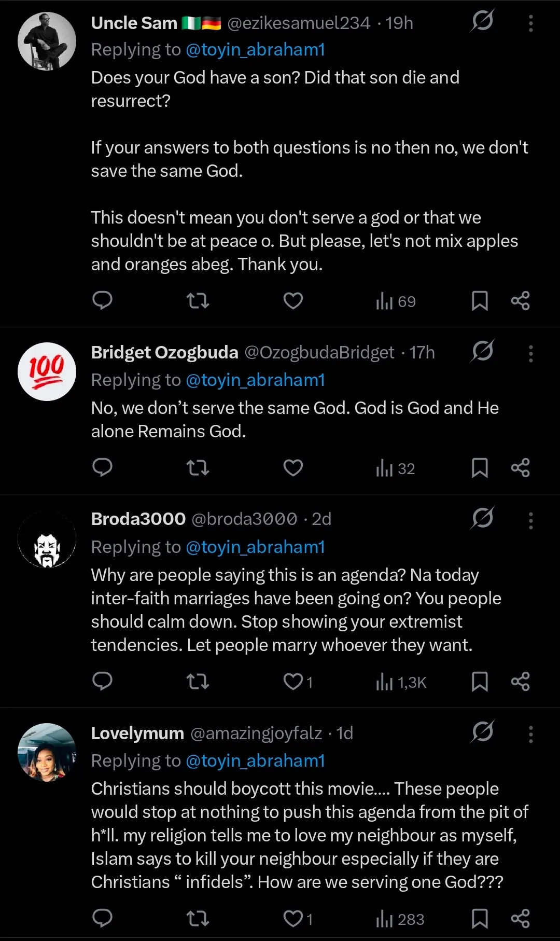Viewport: 560px width, 941px height.
Task: Open Lovelymum's profile photo
Action: click(x=47, y=752)
